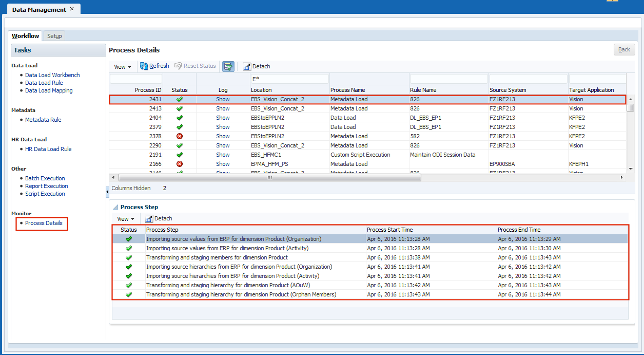The height and width of the screenshot is (355, 644).
Task: Click the red error status icon for process 2378
Action: 180,136
